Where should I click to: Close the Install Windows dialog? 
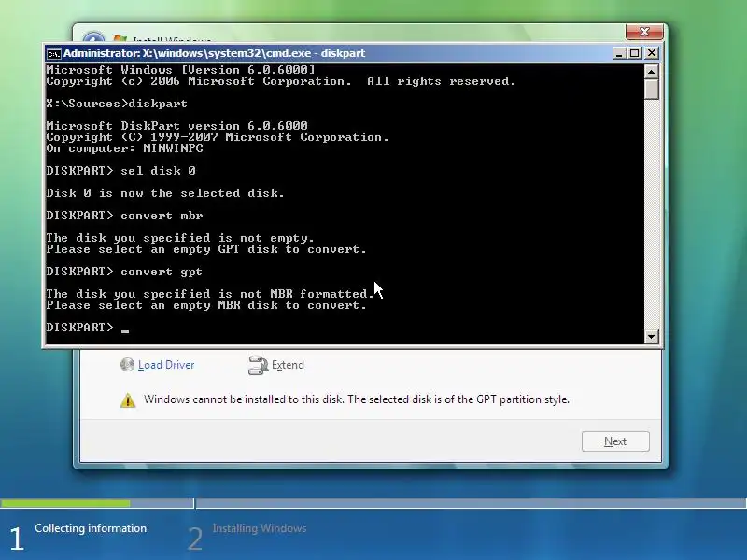tap(644, 32)
